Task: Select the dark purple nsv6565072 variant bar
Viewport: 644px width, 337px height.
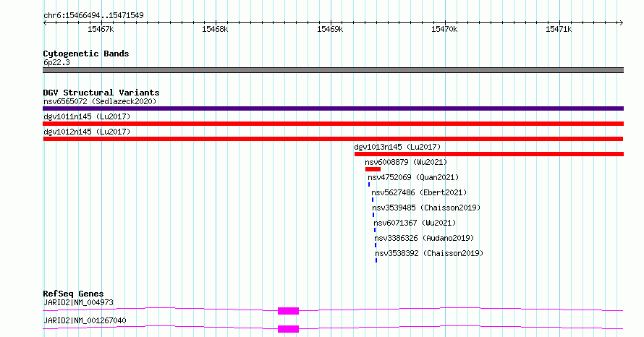Action: (x=333, y=108)
